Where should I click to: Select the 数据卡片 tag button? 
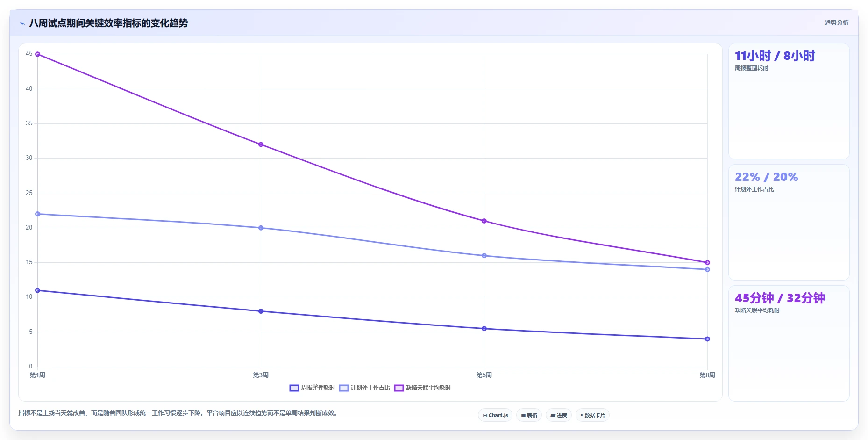pos(592,415)
